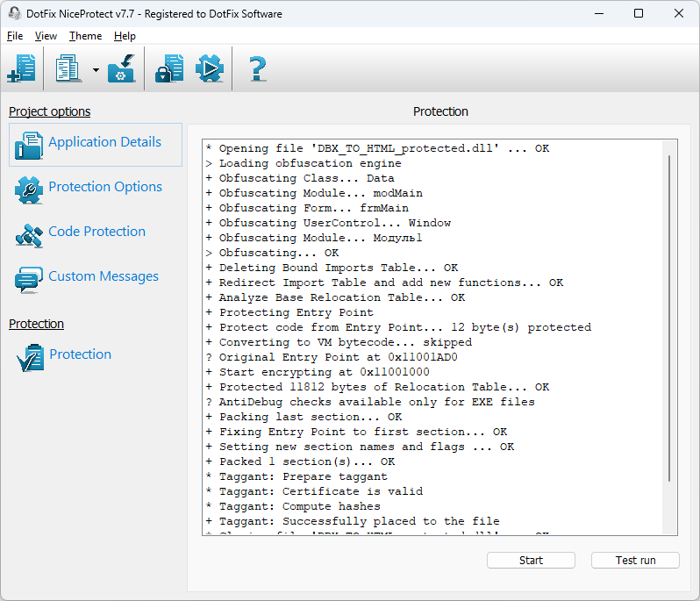Click 'Start encrypting at 0x11001000' line
Viewport: 700px width, 601px height.
318,372
